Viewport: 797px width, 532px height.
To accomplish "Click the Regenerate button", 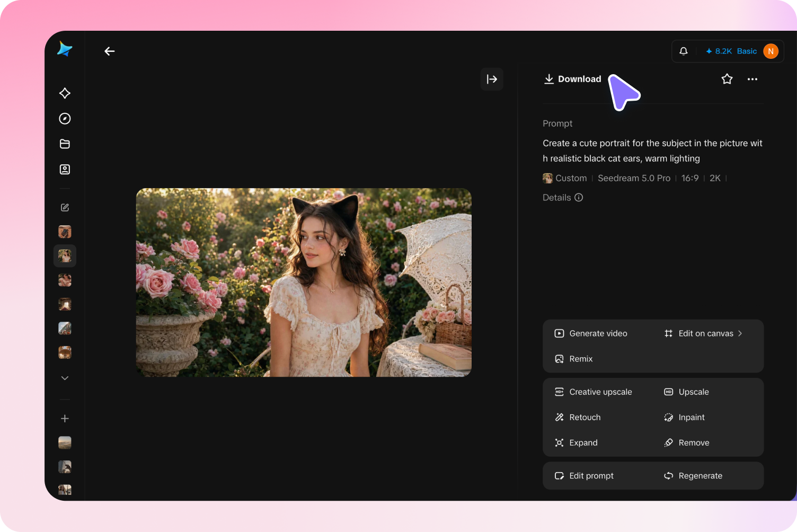I will (x=693, y=476).
